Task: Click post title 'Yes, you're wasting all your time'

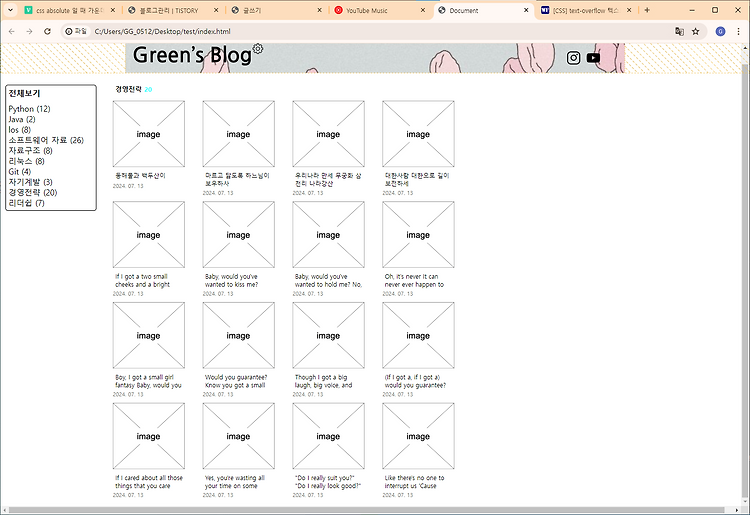Action: click(x=235, y=482)
